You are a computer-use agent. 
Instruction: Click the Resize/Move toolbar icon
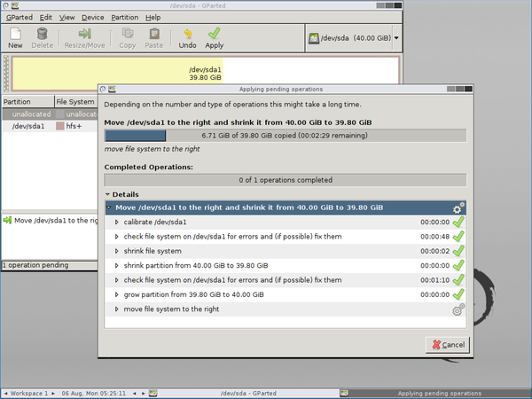84,34
